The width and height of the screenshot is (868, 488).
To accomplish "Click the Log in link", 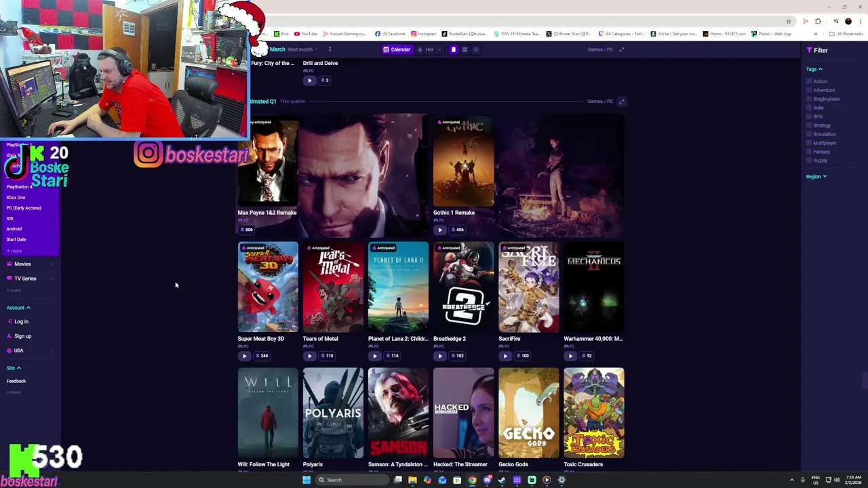I will [x=18, y=322].
